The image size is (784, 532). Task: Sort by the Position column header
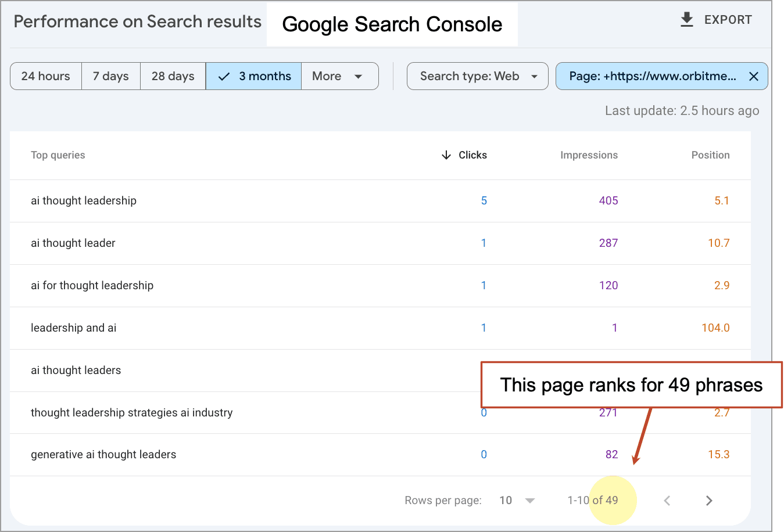point(710,155)
